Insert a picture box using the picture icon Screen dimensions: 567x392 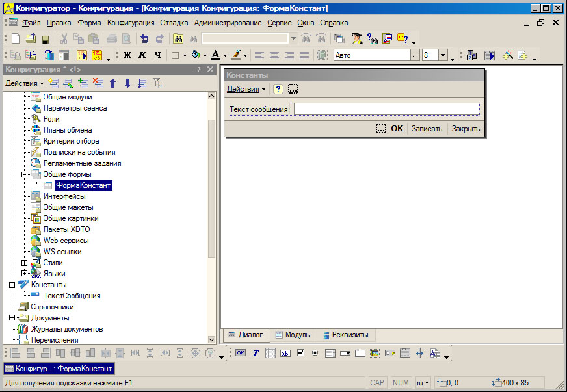375,353
